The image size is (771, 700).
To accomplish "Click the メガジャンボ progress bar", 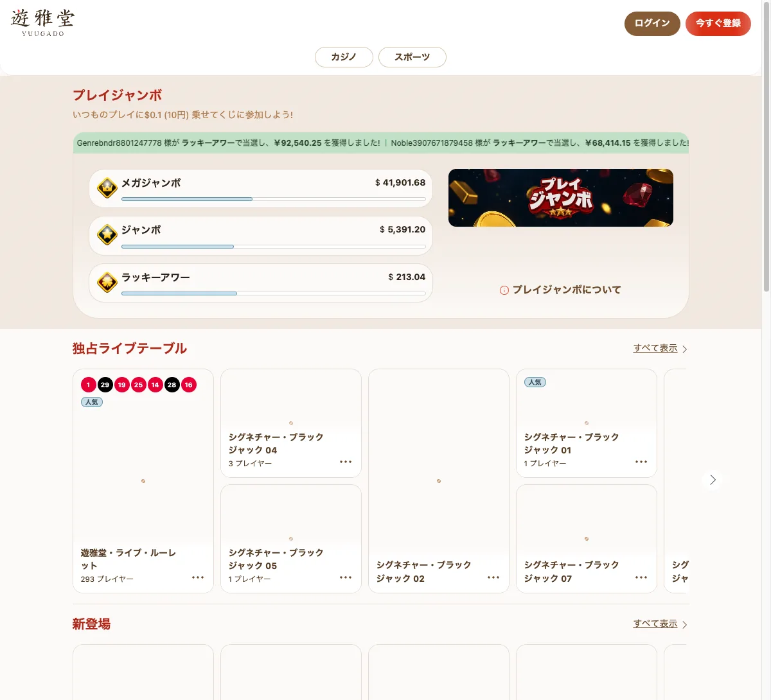I will (274, 199).
